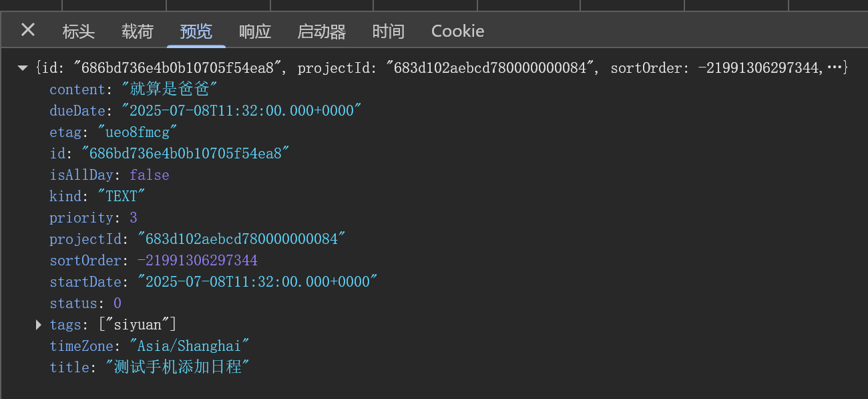Collapse the root JSON object arrow

[23, 68]
